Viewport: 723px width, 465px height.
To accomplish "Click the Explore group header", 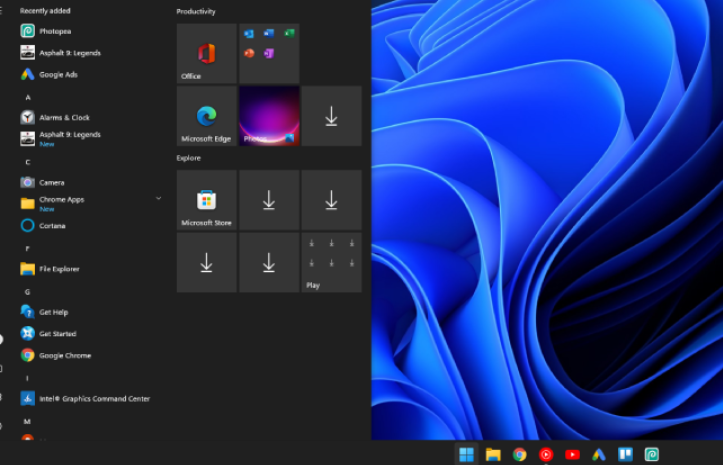I will [189, 158].
